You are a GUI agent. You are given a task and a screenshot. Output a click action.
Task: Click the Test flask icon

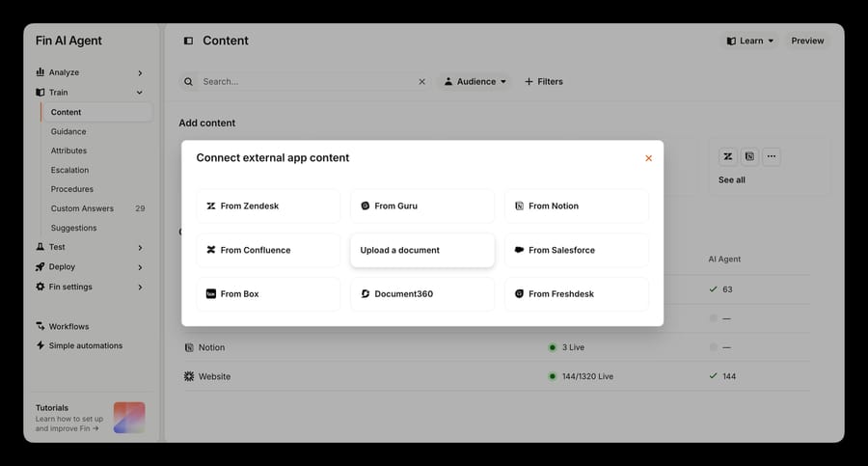(40, 247)
